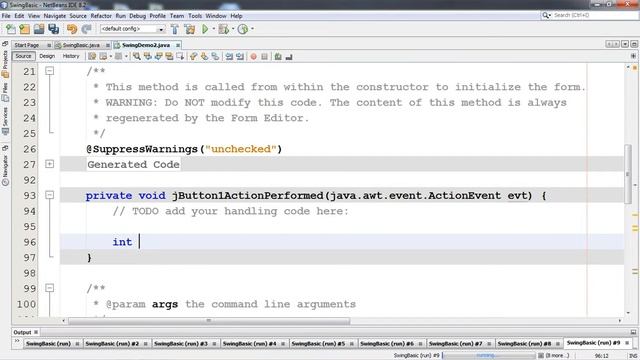Click the green Run Project icon
This screenshot has width=640, height=360.
click(x=205, y=29)
